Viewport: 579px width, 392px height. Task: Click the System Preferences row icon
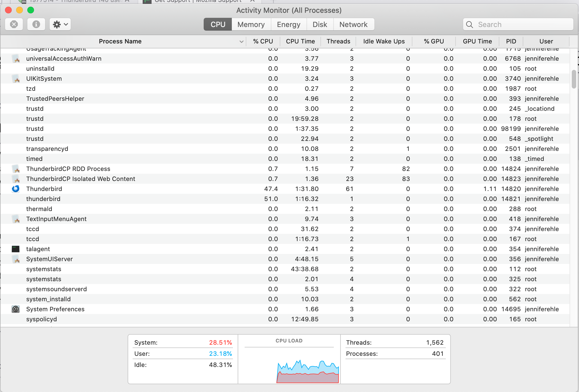point(16,309)
